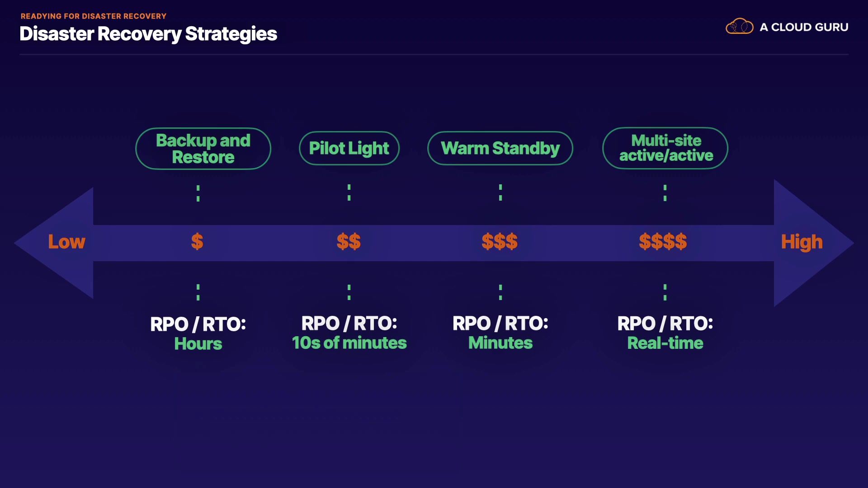Screen dimensions: 868x488
Task: Click the A Cloud Guru cloud logo icon
Action: click(739, 27)
